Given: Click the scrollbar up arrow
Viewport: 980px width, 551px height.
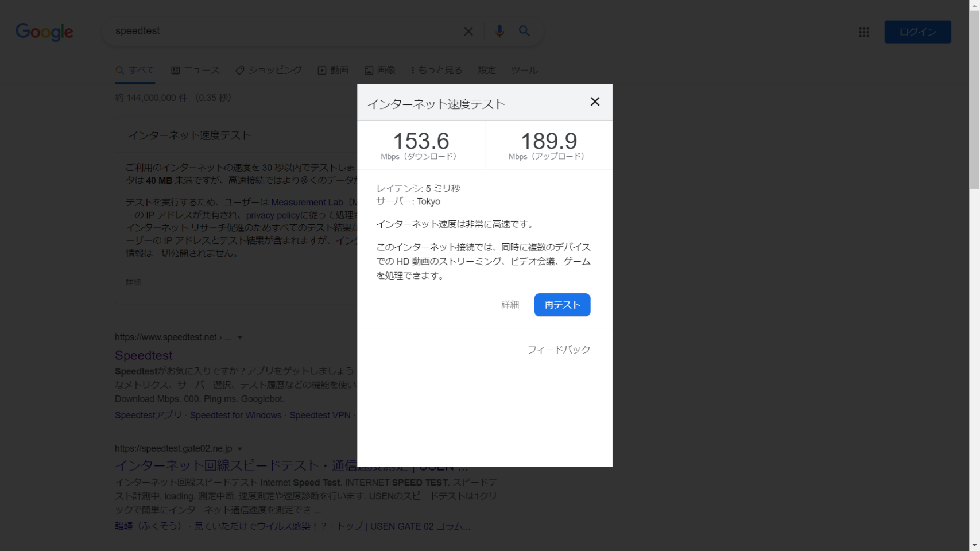Looking at the screenshot, I should coord(975,5).
